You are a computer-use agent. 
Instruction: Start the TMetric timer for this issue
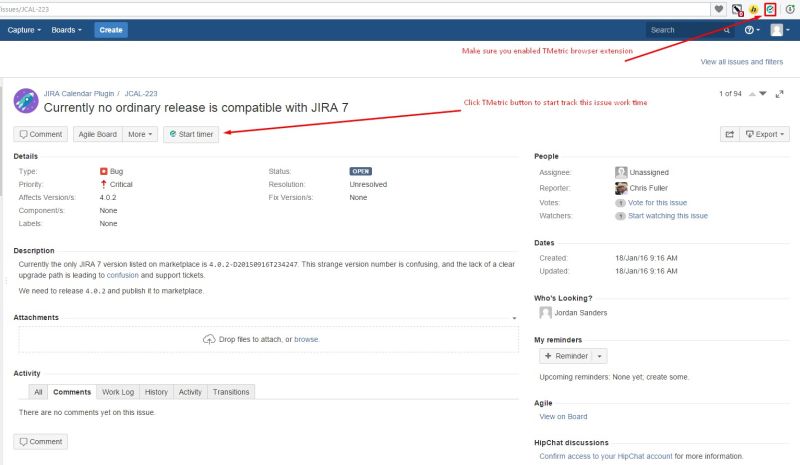(x=191, y=134)
